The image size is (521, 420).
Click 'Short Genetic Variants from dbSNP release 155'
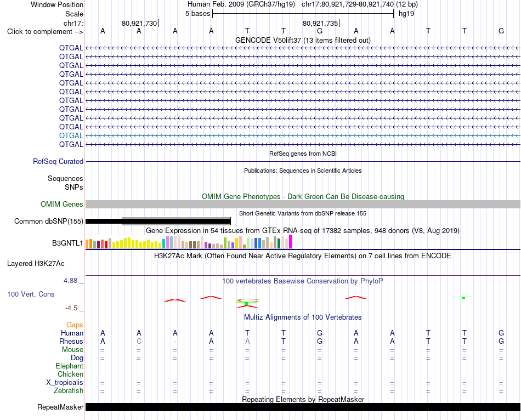[303, 213]
